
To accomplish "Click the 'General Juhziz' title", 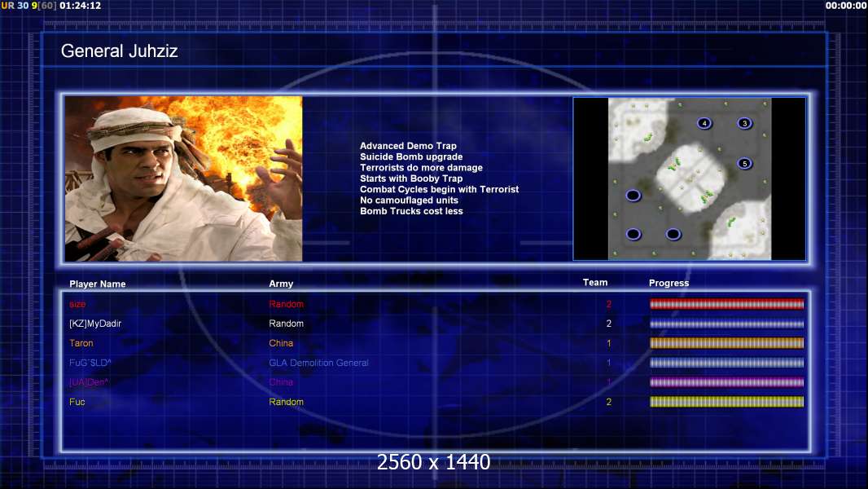I will (119, 51).
